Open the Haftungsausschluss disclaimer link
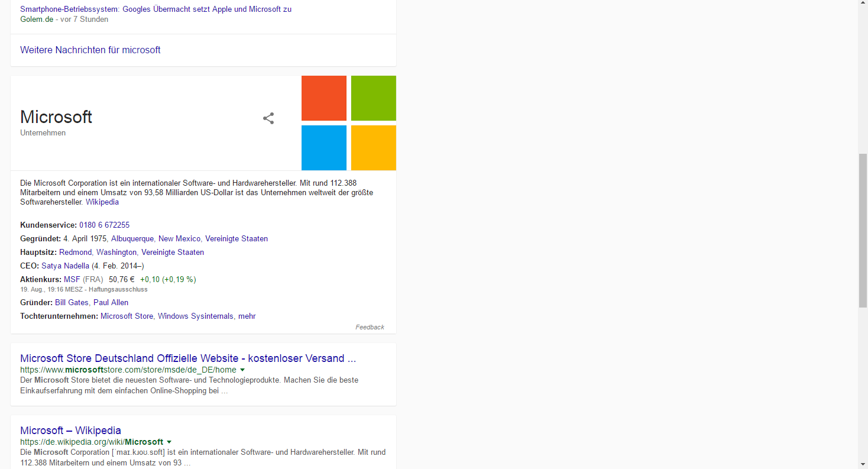Screen dimensions: 868x469 click(118, 290)
